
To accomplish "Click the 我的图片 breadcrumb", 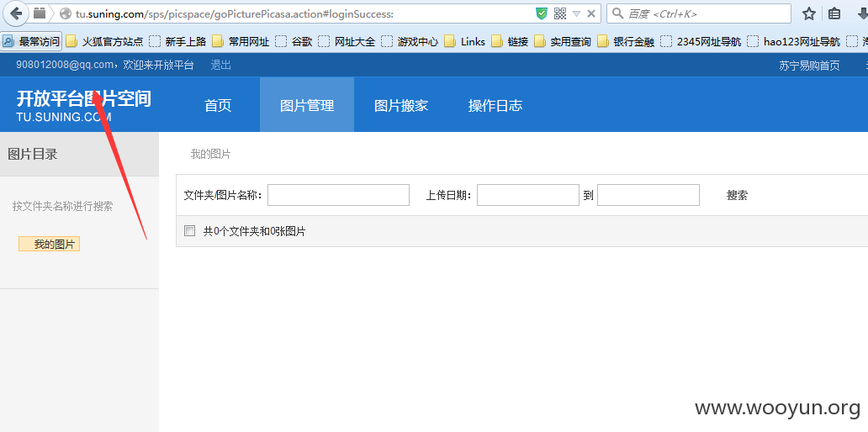I will point(211,155).
